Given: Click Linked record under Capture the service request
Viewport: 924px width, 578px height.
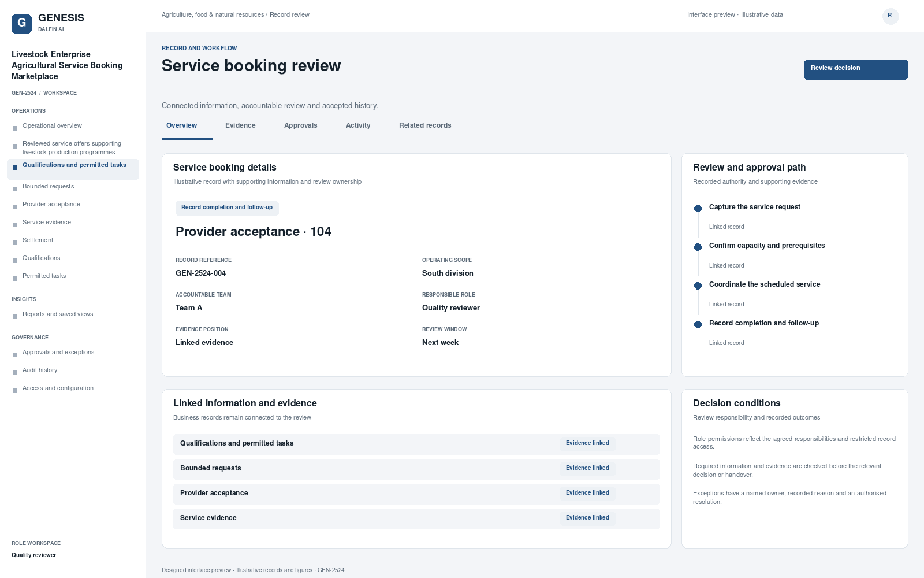Looking at the screenshot, I should point(726,227).
